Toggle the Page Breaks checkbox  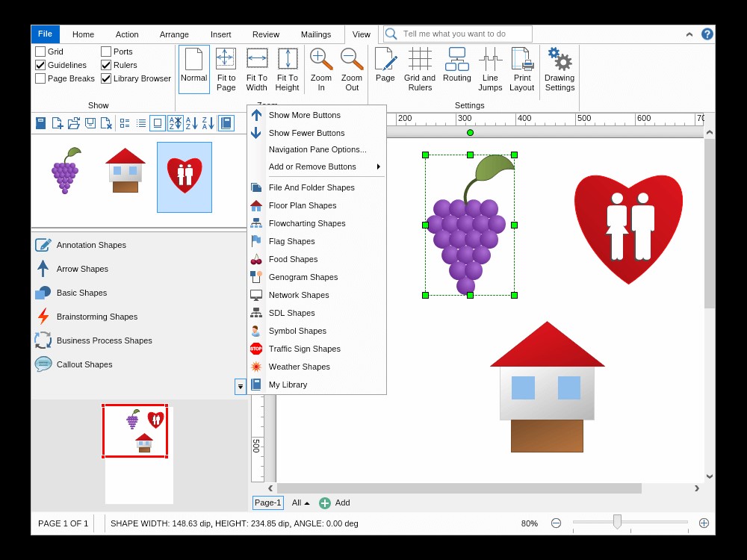pyautogui.click(x=41, y=78)
